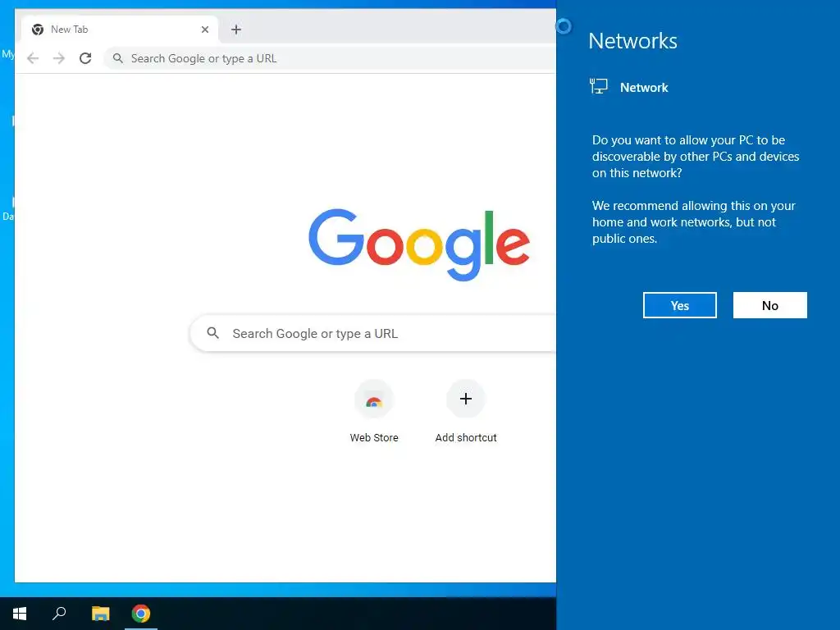Click the Network label in the Networks panel

(644, 88)
